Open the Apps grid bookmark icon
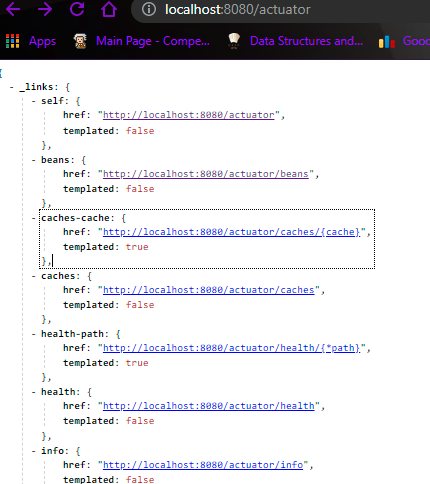430x484 pixels. click(13, 41)
